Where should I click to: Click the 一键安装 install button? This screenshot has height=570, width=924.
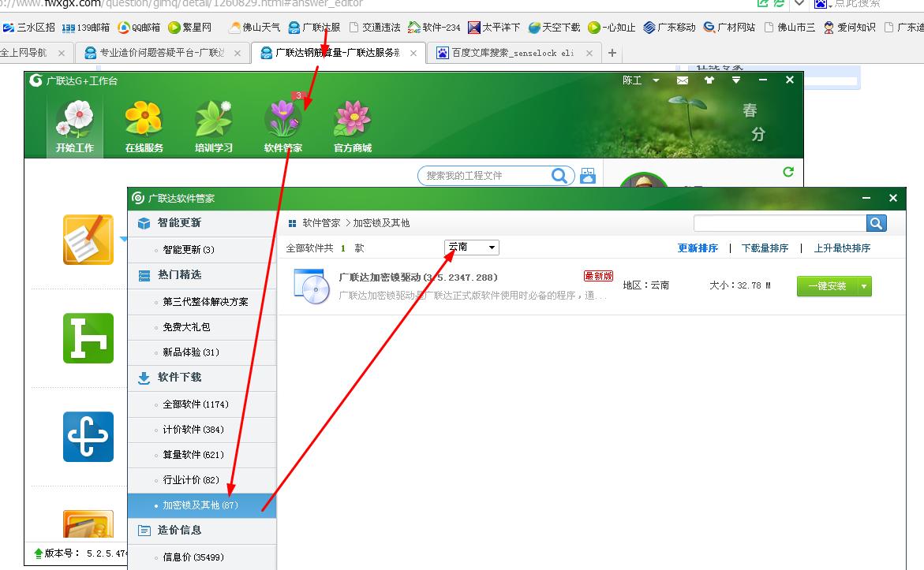click(828, 286)
